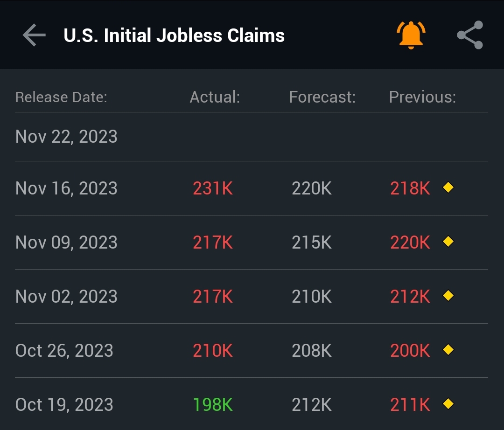Screen dimensions: 504x430
Task: Open the Nov 09, 2023 release
Action: 252,242
